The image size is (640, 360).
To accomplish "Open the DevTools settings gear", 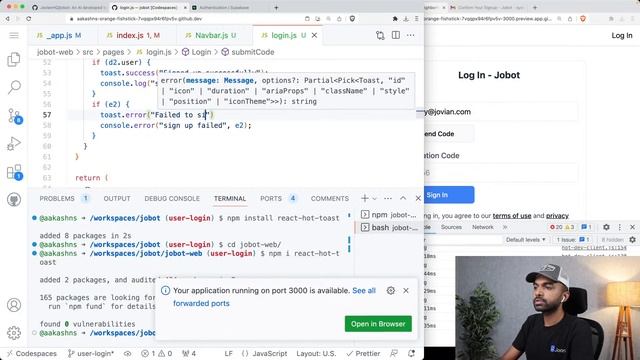I will tap(606, 227).
